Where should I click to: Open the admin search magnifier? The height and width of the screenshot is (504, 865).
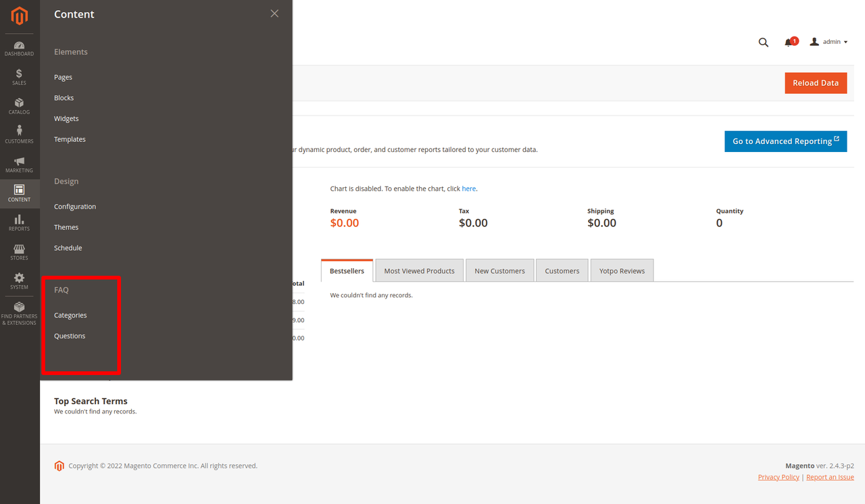pos(763,42)
